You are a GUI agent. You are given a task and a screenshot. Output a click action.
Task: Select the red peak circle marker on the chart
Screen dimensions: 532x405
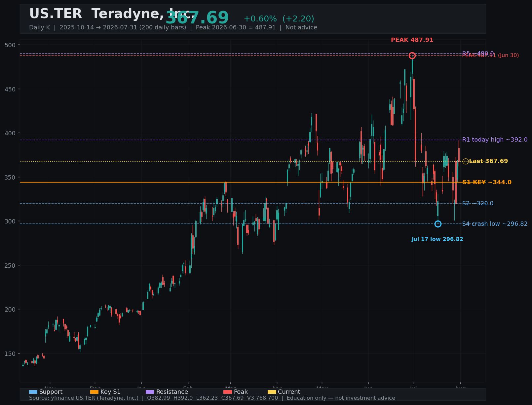412,55
